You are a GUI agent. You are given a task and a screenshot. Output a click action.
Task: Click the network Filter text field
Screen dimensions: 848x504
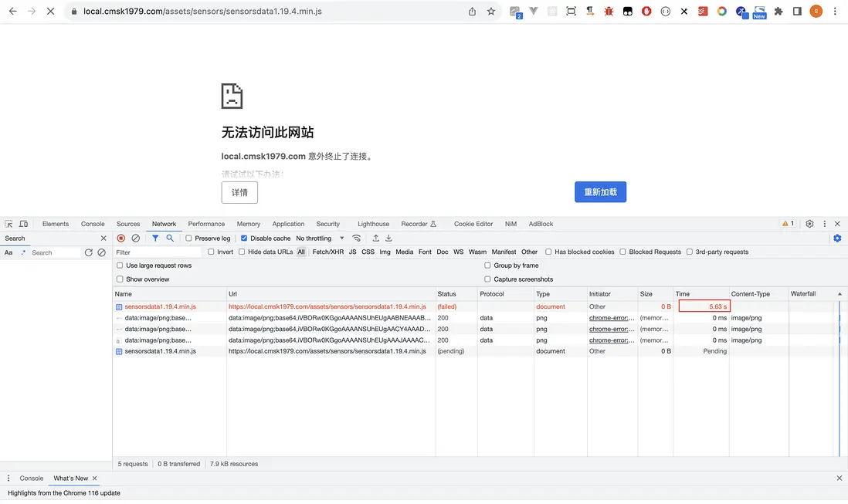click(158, 252)
